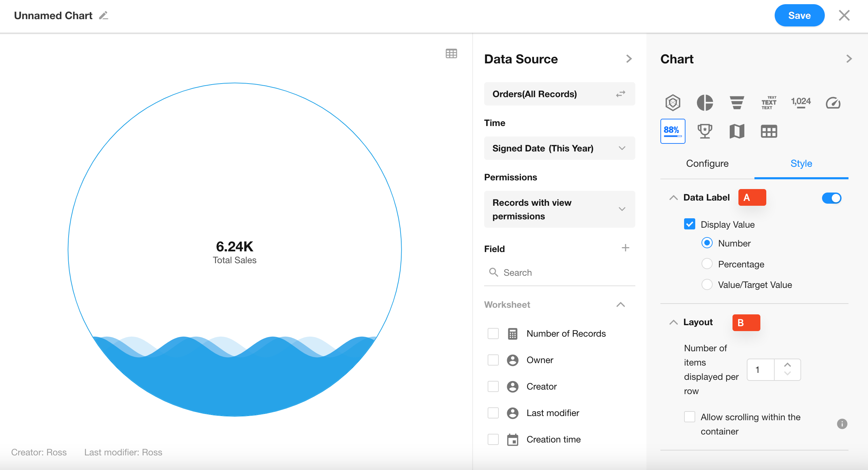Select the pie chart type icon
The width and height of the screenshot is (868, 470).
705,103
